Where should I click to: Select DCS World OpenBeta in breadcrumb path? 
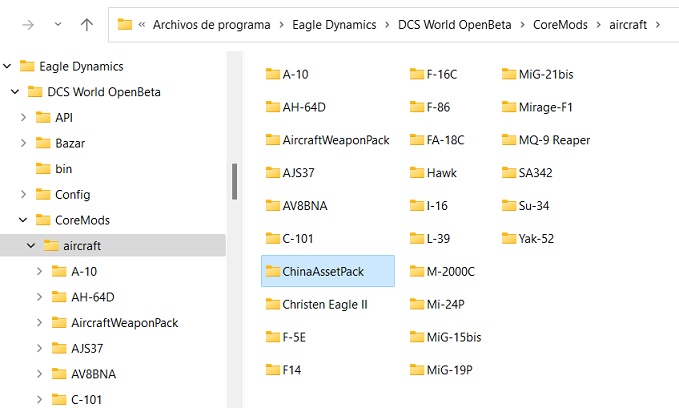coord(454,25)
